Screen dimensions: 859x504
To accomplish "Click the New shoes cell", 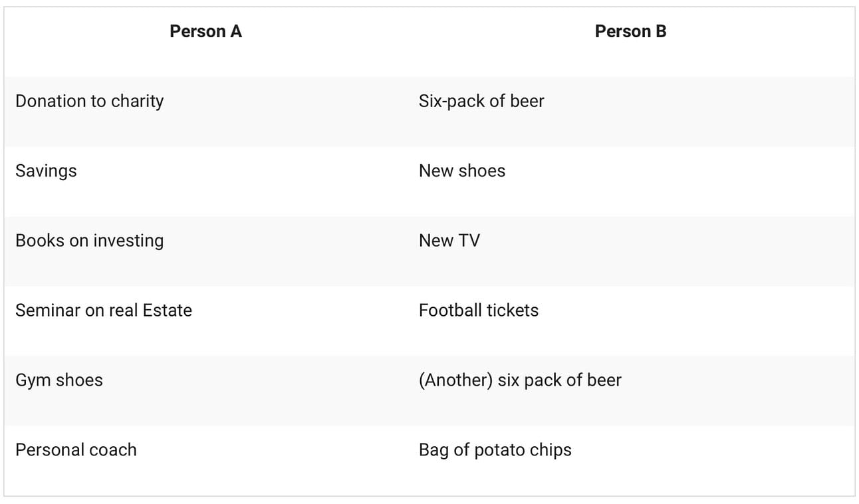I will click(x=462, y=171).
